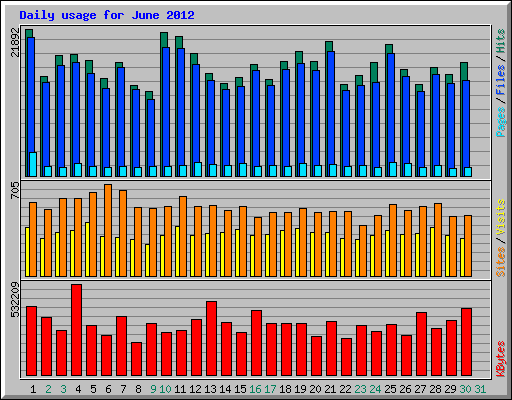Viewport: 512px width, 400px height.
Task: Click day 5 on the x-axis
Action: pyautogui.click(x=93, y=389)
